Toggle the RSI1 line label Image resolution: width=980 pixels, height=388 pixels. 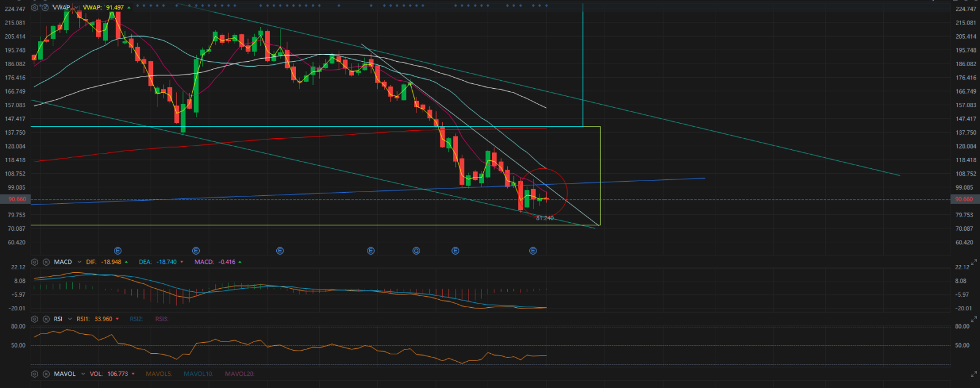point(84,319)
